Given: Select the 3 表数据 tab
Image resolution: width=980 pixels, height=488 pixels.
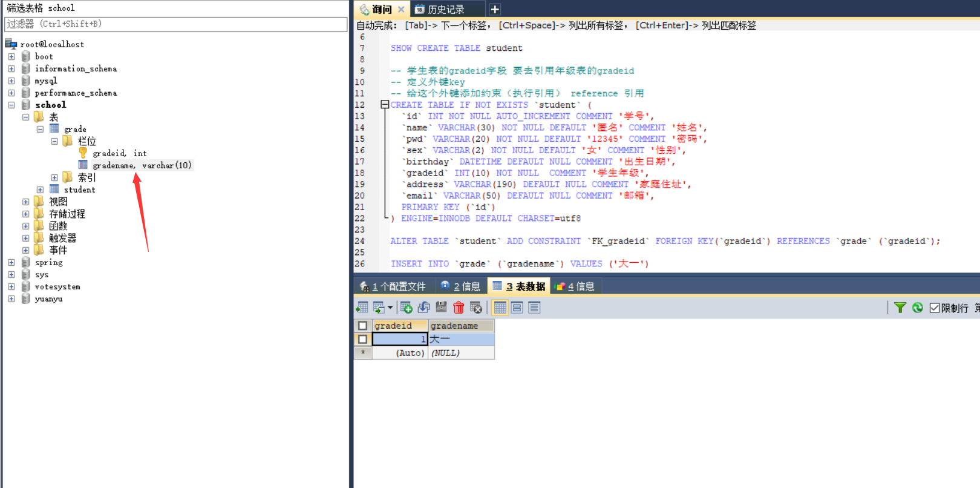Looking at the screenshot, I should pyautogui.click(x=519, y=286).
